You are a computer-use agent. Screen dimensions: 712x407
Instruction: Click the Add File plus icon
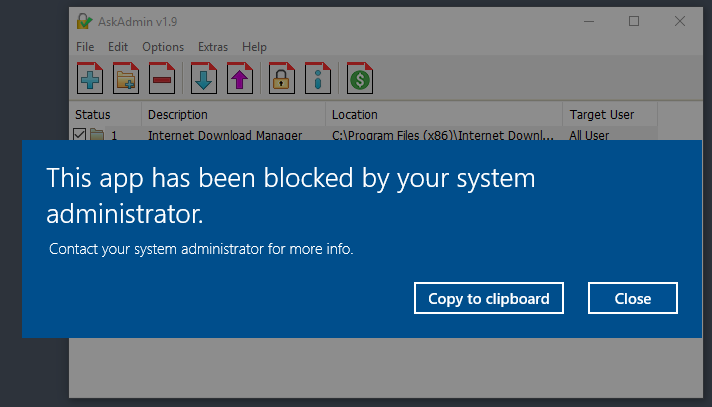[91, 78]
